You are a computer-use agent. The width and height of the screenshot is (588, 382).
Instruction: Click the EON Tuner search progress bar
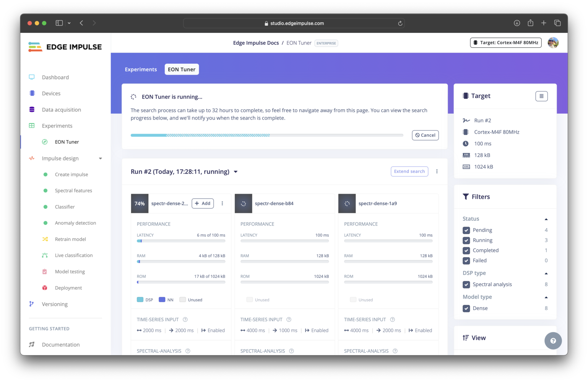[x=267, y=135]
